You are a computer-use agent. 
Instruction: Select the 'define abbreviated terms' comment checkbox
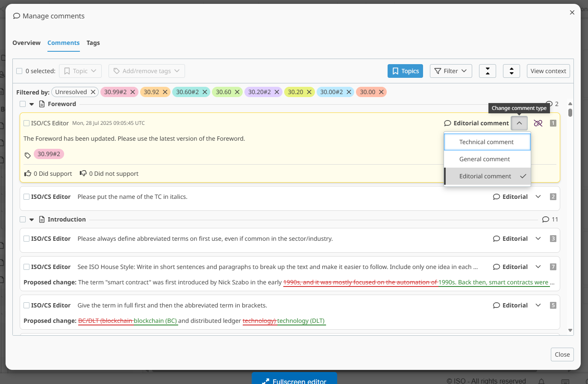coord(26,239)
